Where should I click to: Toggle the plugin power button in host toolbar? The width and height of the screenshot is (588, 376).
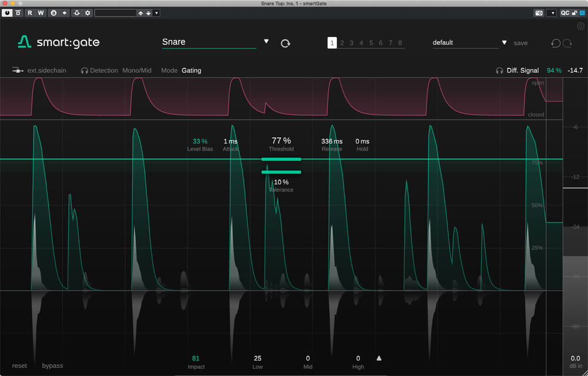point(6,13)
